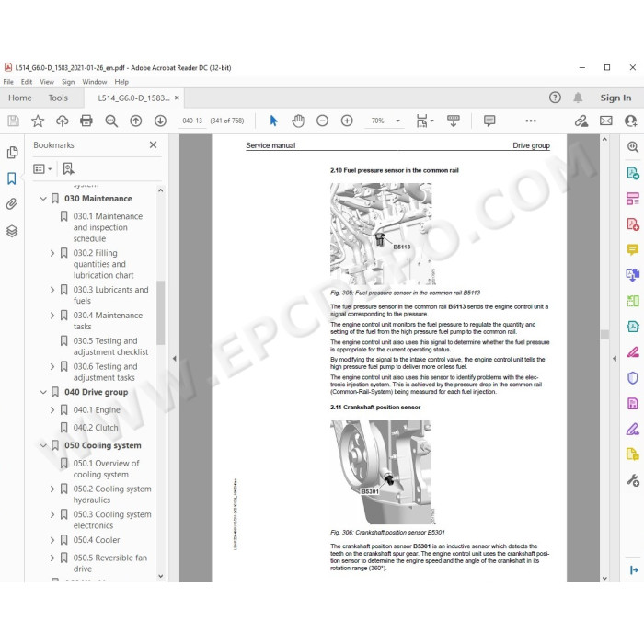This screenshot has height=644, width=644.
Task: Collapse 040 Drive group bookmark
Action: pyautogui.click(x=43, y=392)
